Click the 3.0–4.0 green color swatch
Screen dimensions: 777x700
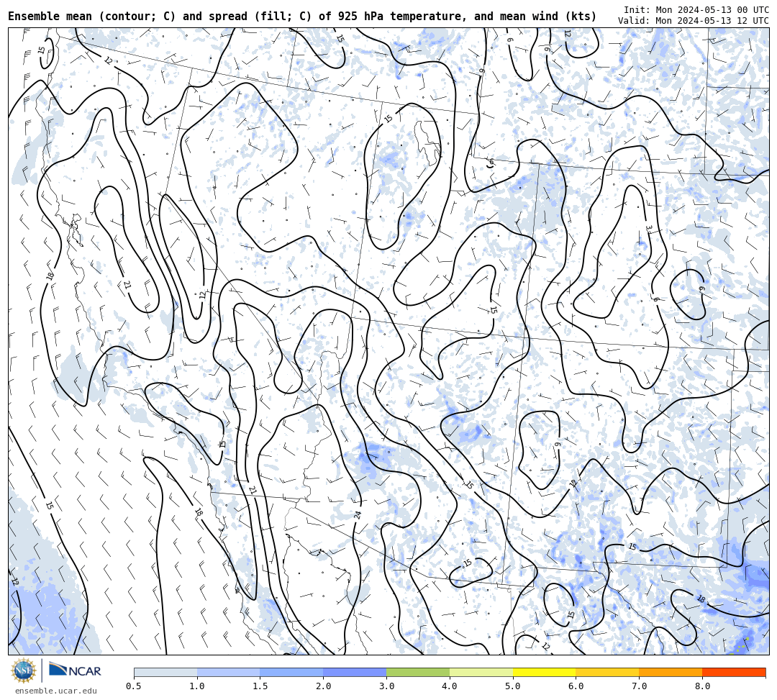pos(418,672)
